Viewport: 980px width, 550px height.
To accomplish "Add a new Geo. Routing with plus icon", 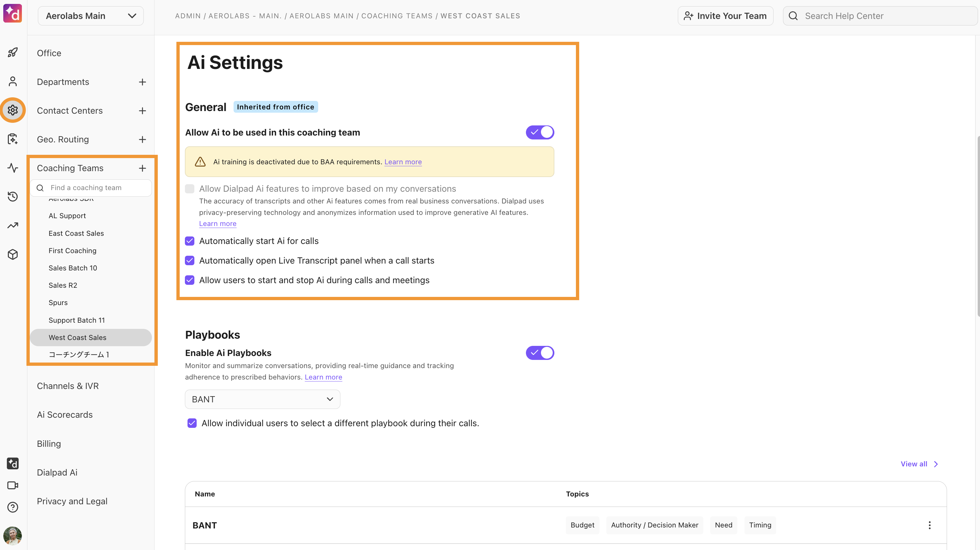I will click(142, 139).
